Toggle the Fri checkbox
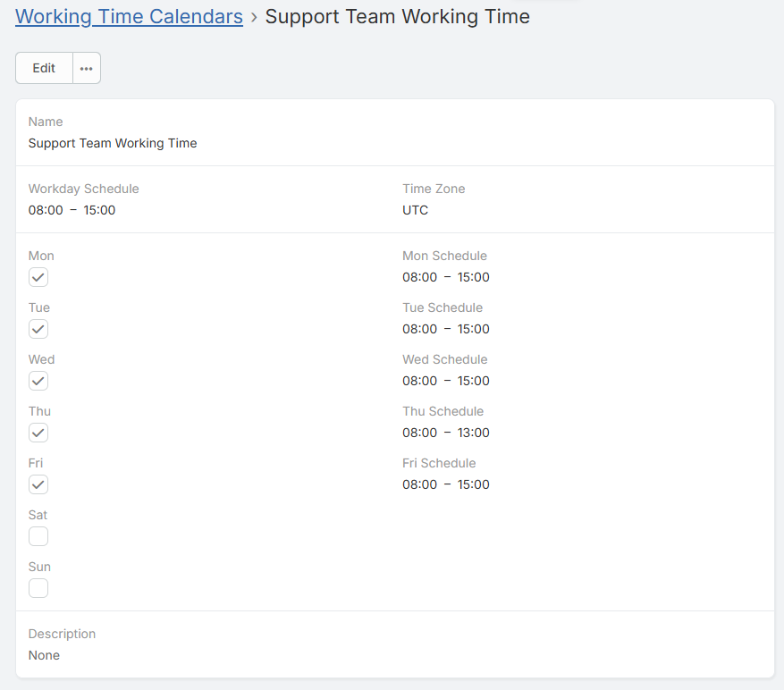Screen dimensions: 784x690 38,484
